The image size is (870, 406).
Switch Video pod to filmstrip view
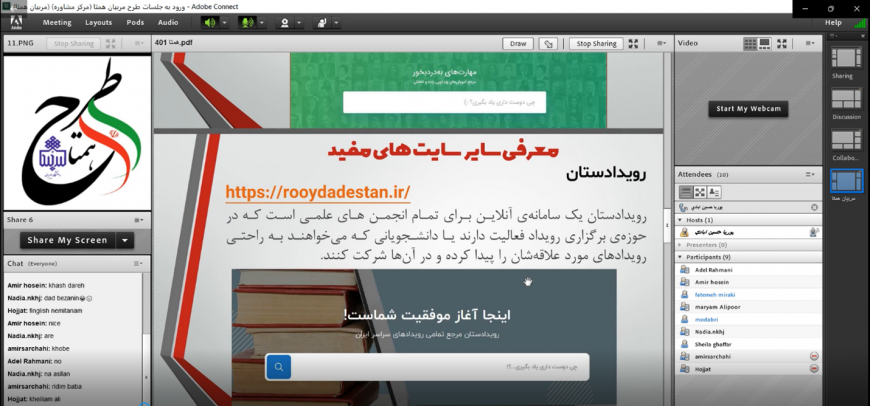765,43
